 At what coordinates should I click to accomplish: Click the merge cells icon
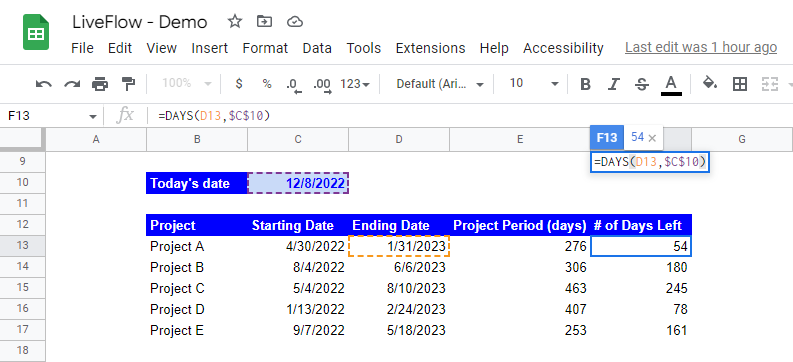[770, 84]
